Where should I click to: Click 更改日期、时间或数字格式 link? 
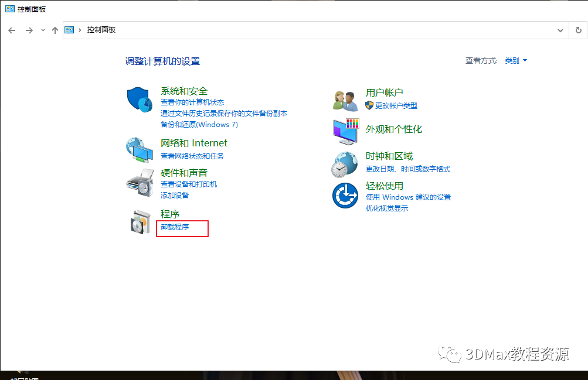coord(407,169)
